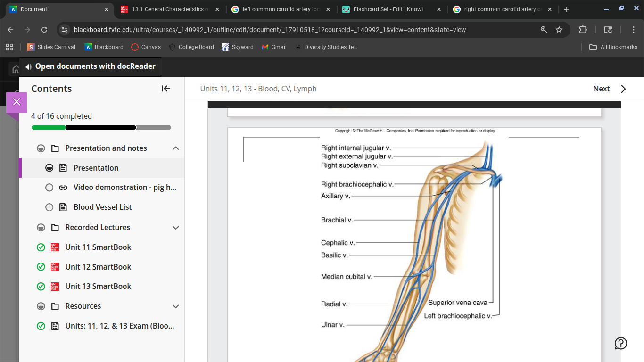Open a new browser tab
Image resolution: width=644 pixels, height=362 pixels.
tap(567, 9)
